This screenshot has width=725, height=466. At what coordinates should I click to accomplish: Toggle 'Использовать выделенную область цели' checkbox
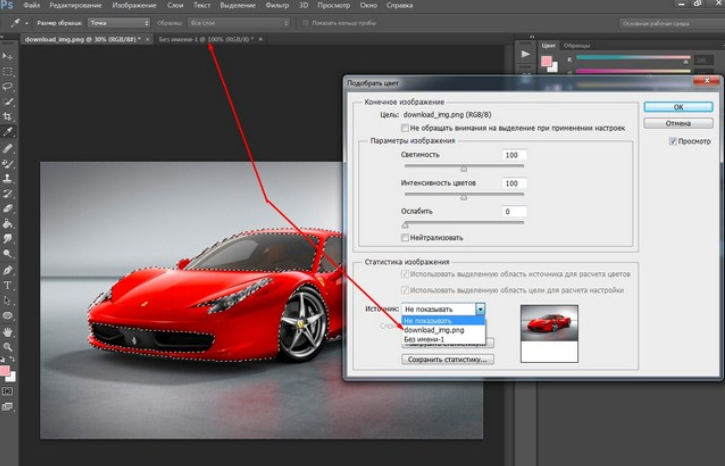(405, 290)
